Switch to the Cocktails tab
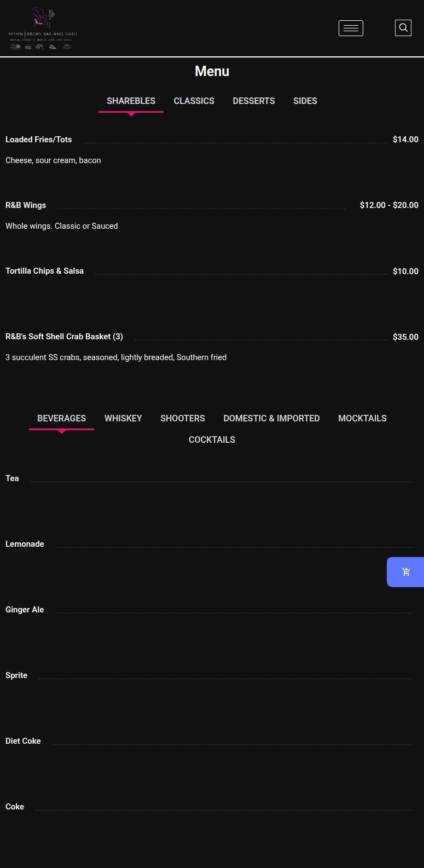424x868 pixels. tap(212, 440)
